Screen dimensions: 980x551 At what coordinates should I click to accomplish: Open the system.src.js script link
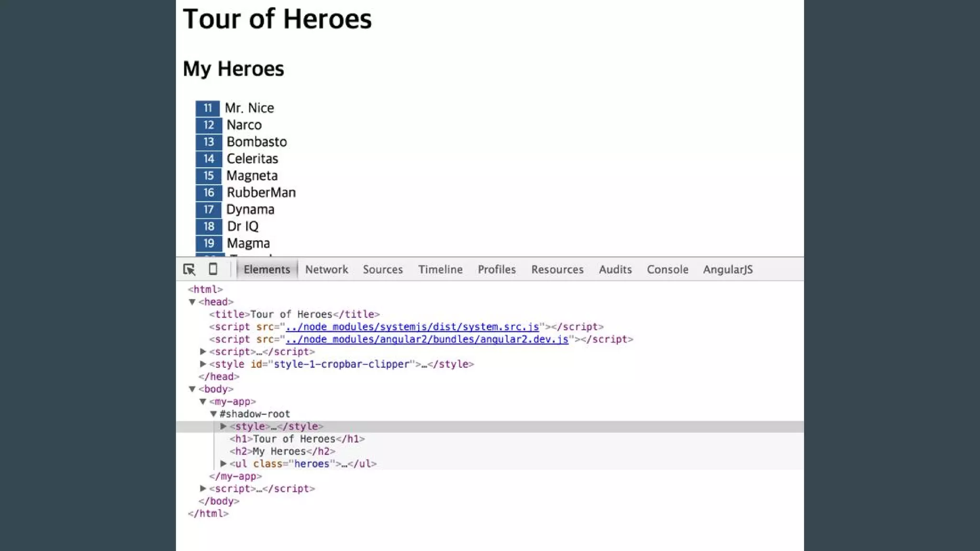(412, 327)
